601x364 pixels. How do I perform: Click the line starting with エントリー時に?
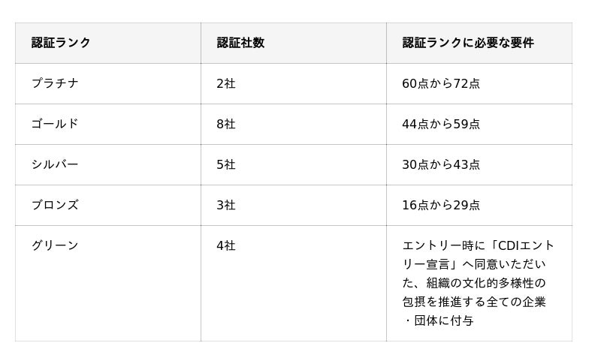[478, 245]
